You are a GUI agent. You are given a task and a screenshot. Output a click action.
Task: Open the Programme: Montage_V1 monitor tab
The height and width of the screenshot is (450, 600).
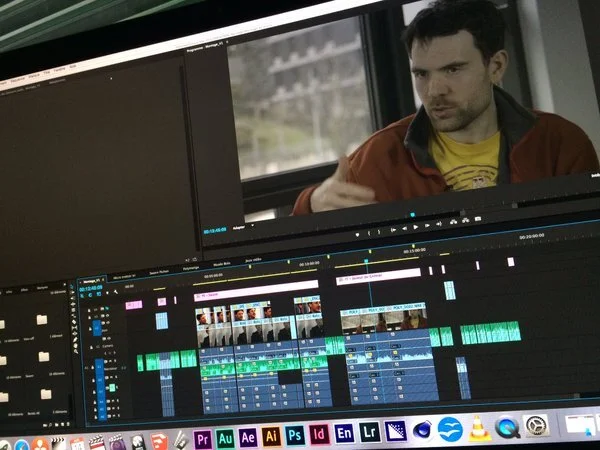point(205,47)
